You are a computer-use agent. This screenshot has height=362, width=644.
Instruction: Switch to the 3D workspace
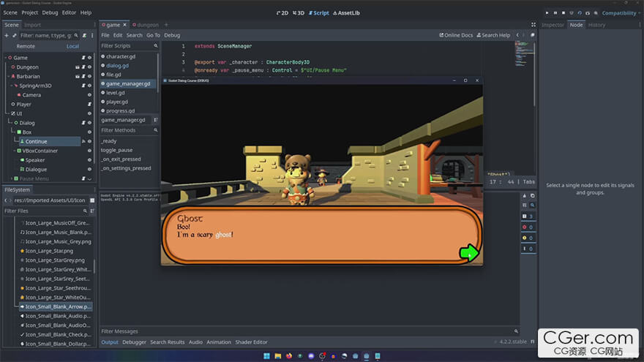point(299,13)
